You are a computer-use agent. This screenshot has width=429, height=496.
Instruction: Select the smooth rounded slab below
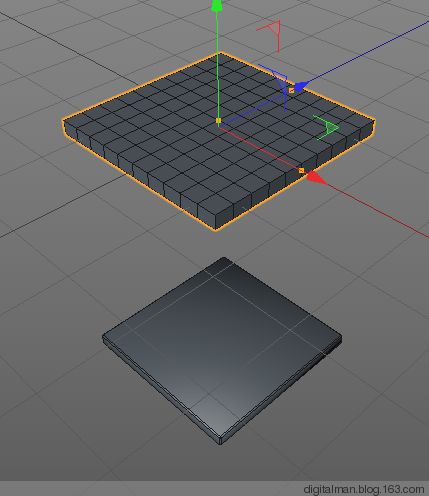pos(222,350)
